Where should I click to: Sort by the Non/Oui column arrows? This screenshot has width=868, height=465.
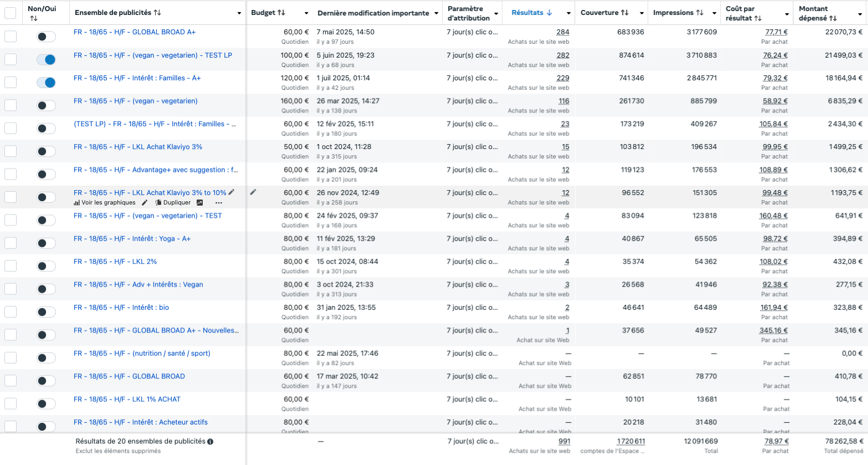click(x=34, y=18)
